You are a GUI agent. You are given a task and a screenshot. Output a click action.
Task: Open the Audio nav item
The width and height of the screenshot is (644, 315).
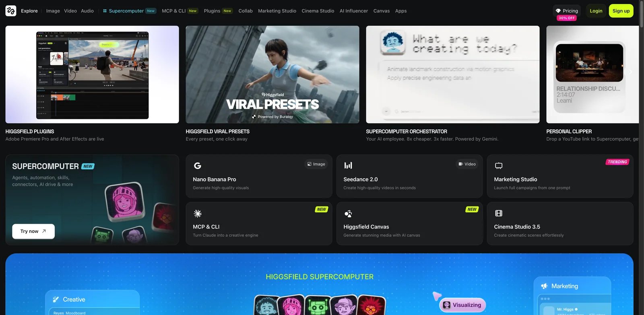(x=87, y=11)
